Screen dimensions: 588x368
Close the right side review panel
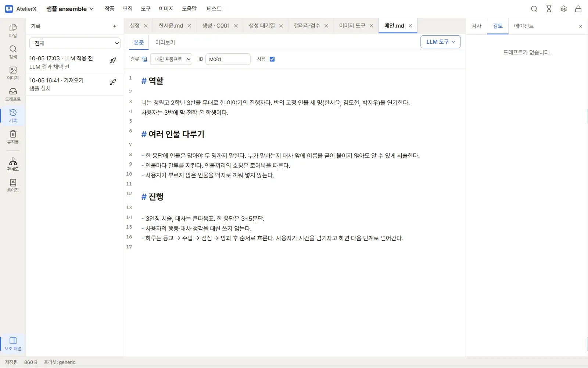(581, 26)
